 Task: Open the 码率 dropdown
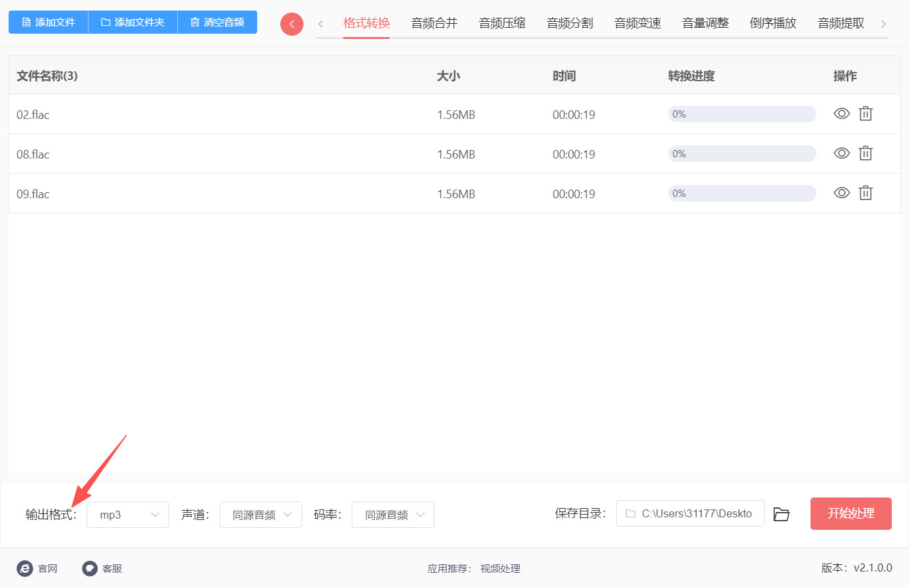(x=393, y=515)
